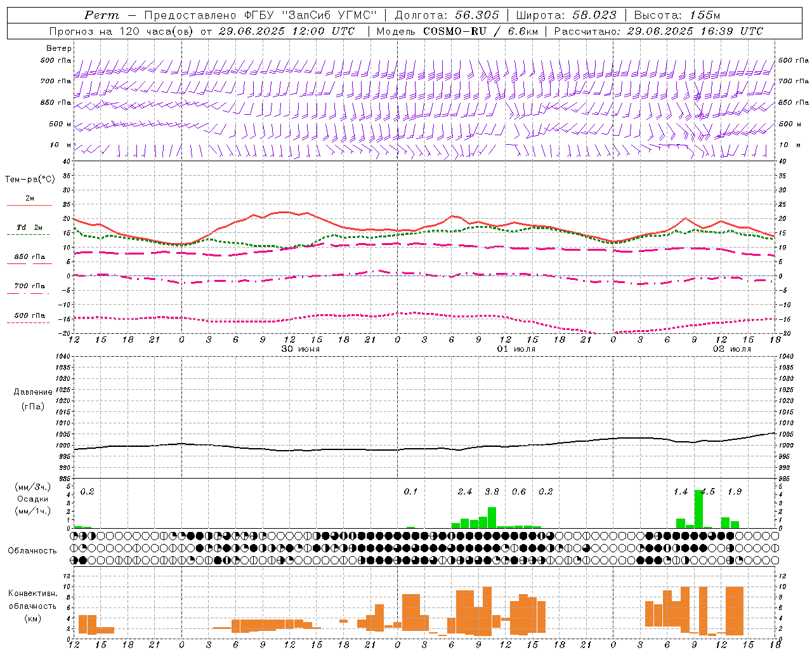Click the '700 гПа' temperature legend label

[x=30, y=286]
